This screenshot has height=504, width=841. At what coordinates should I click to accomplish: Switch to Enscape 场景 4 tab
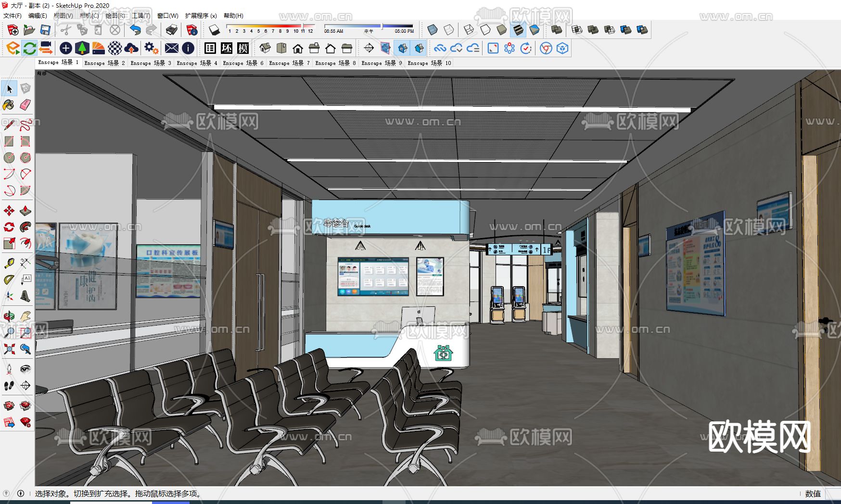(x=197, y=63)
